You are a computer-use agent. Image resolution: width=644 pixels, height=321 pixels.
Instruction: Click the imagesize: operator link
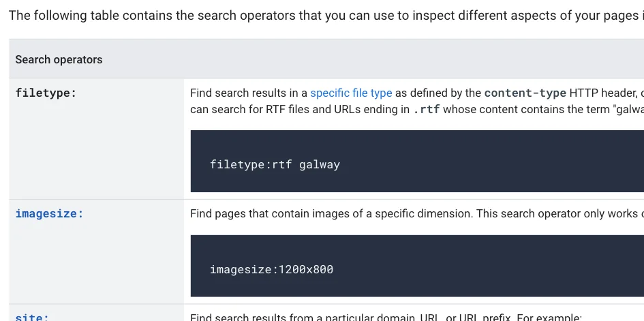pyautogui.click(x=49, y=214)
